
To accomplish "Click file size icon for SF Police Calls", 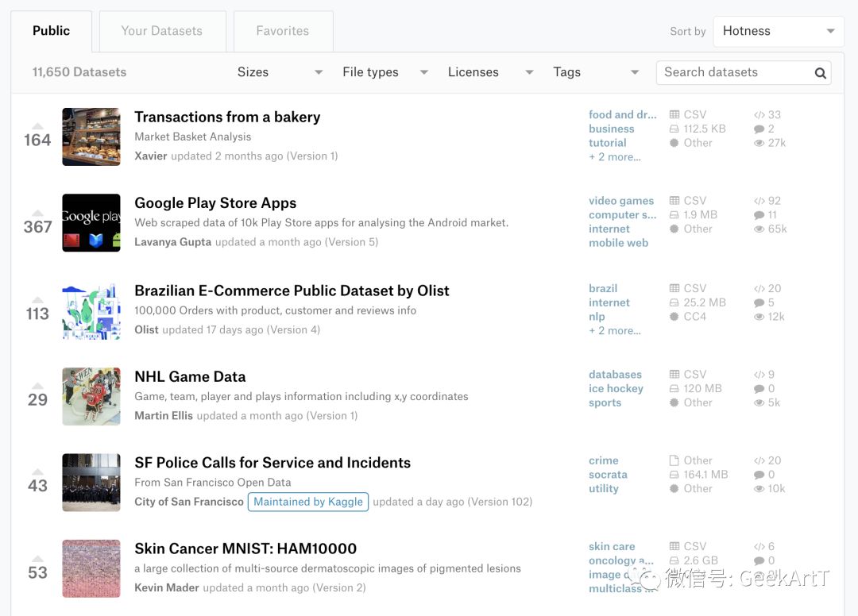I will click(x=674, y=475).
